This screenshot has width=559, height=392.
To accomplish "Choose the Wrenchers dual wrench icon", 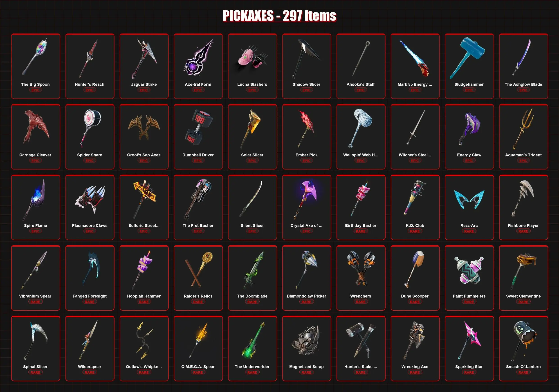I will 361,268.
